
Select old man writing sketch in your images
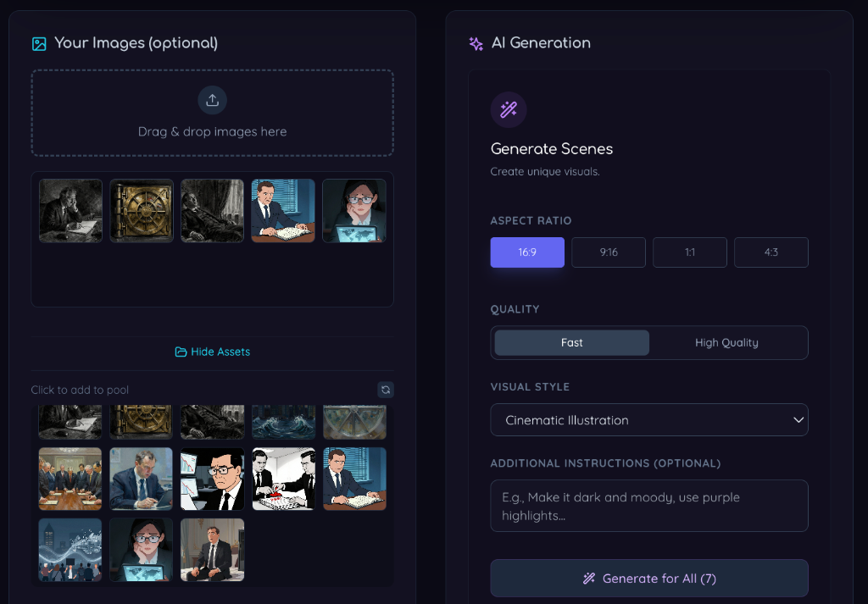70,211
